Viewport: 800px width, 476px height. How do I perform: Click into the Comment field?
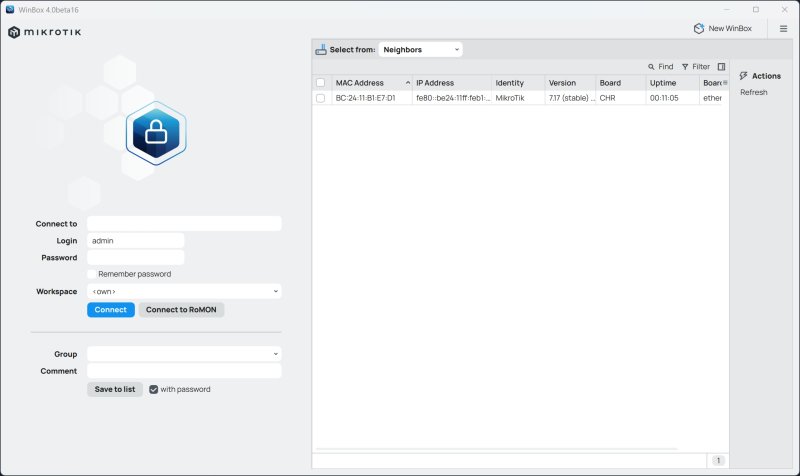(x=184, y=371)
